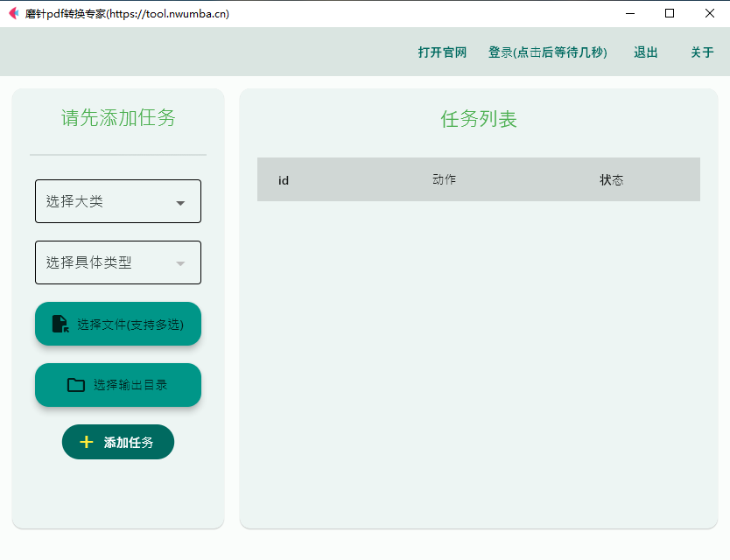Click the plus icon on 添加任务 button
This screenshot has width=730, height=560.
[x=87, y=442]
